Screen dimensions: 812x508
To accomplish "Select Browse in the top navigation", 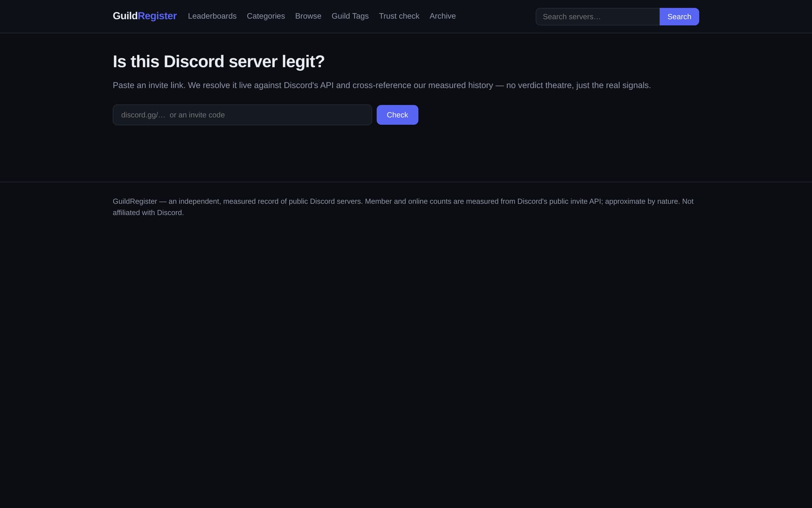I will click(x=308, y=16).
